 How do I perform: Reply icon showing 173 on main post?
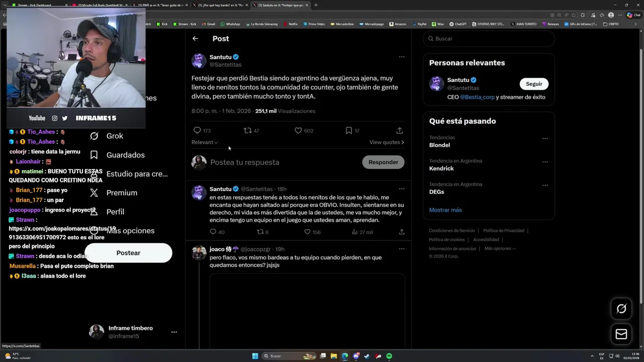coord(197,130)
